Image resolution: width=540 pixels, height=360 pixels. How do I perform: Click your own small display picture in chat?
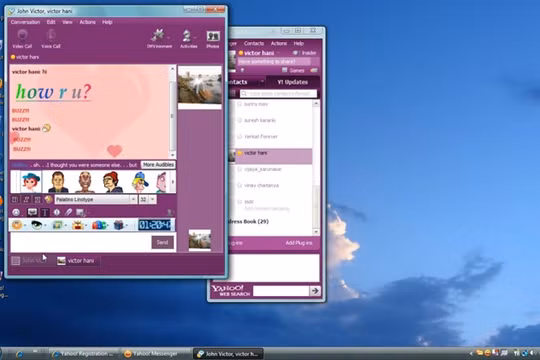click(200, 240)
